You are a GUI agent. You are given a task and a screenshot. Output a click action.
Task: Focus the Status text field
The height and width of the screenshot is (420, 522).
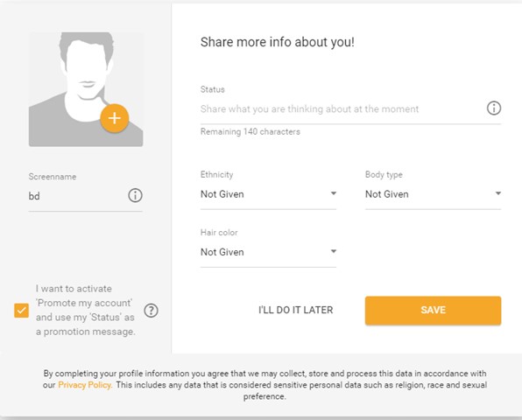[x=342, y=109]
